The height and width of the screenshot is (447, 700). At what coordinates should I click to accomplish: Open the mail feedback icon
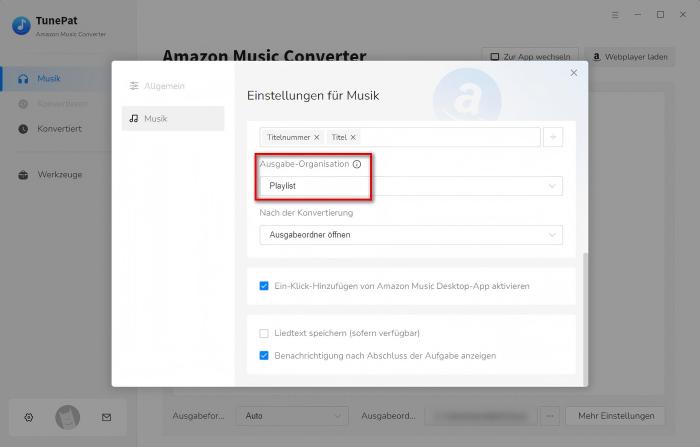pos(106,417)
